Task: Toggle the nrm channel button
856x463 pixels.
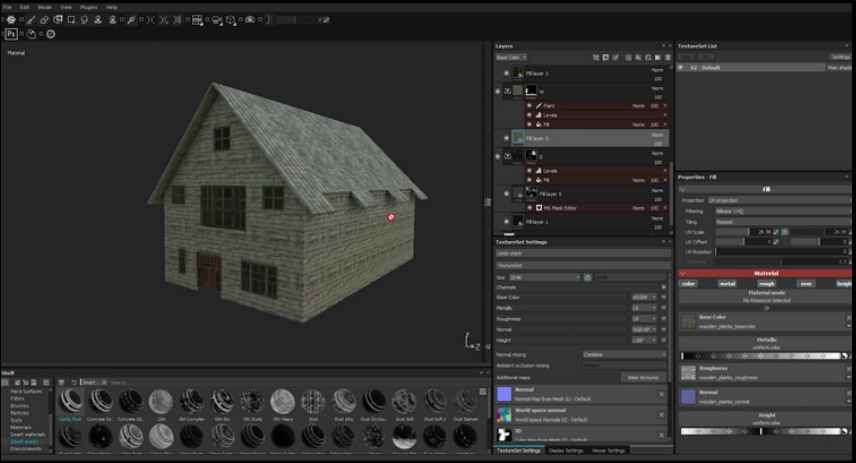Action: pos(806,283)
